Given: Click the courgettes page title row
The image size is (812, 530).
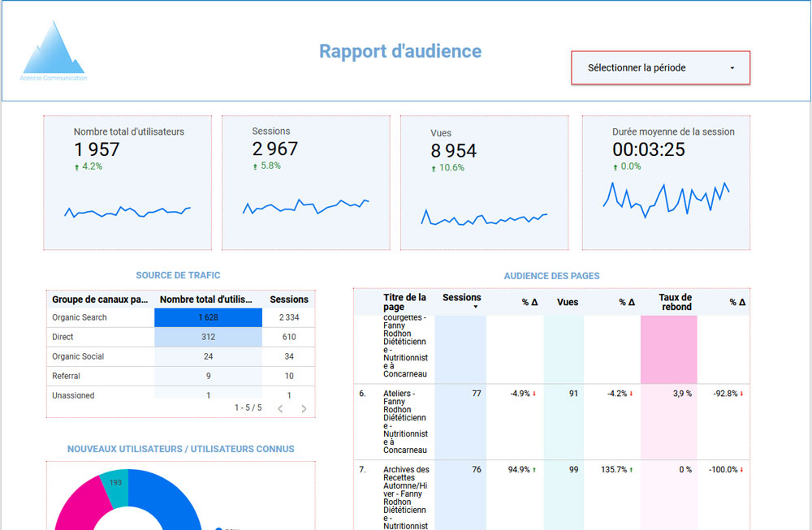Looking at the screenshot, I should (405, 346).
